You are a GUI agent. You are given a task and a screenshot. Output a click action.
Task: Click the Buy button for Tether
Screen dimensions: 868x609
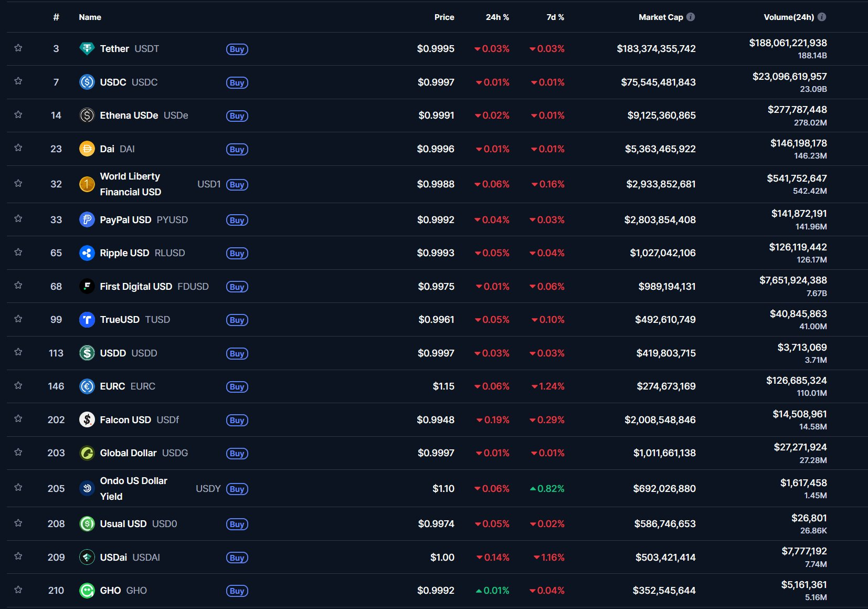[237, 49]
